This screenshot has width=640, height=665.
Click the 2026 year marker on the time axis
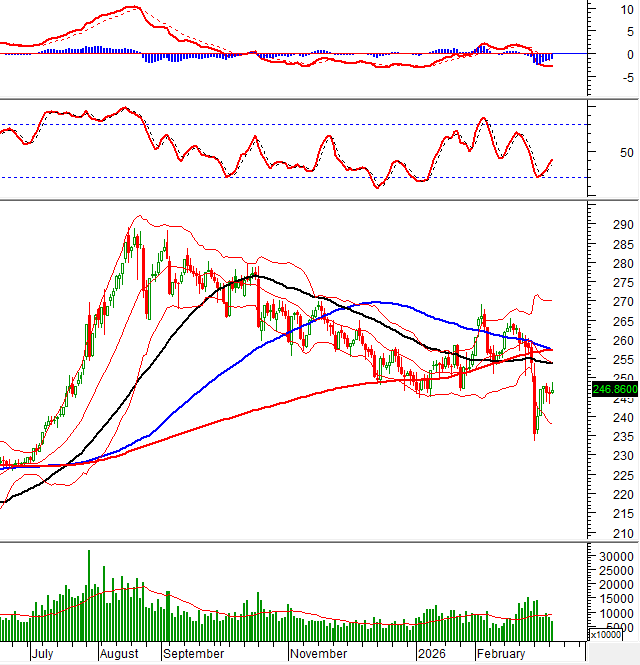(432, 653)
